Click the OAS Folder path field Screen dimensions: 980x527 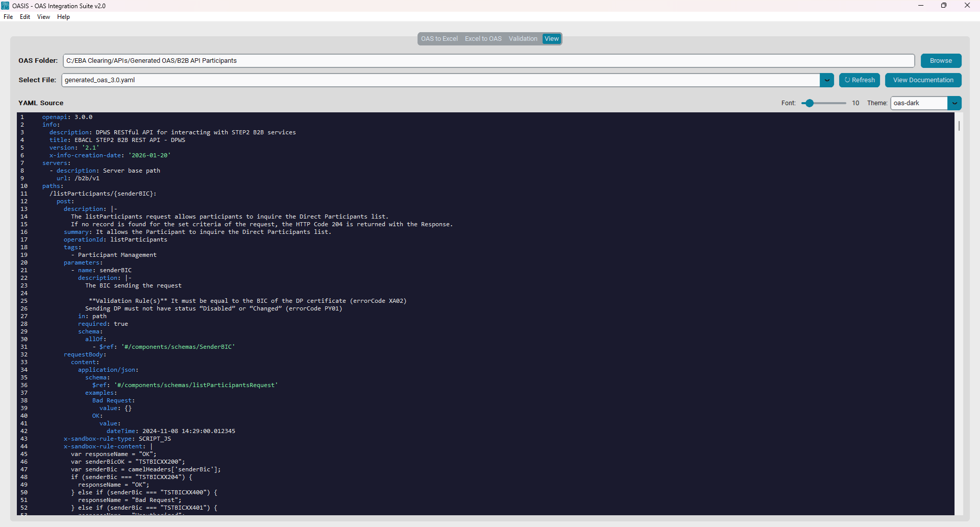click(x=357, y=60)
